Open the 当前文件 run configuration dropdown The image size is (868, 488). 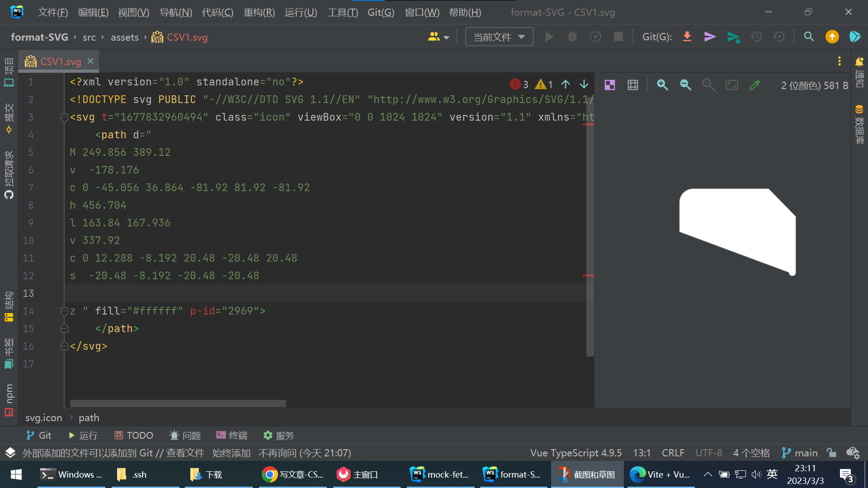499,37
